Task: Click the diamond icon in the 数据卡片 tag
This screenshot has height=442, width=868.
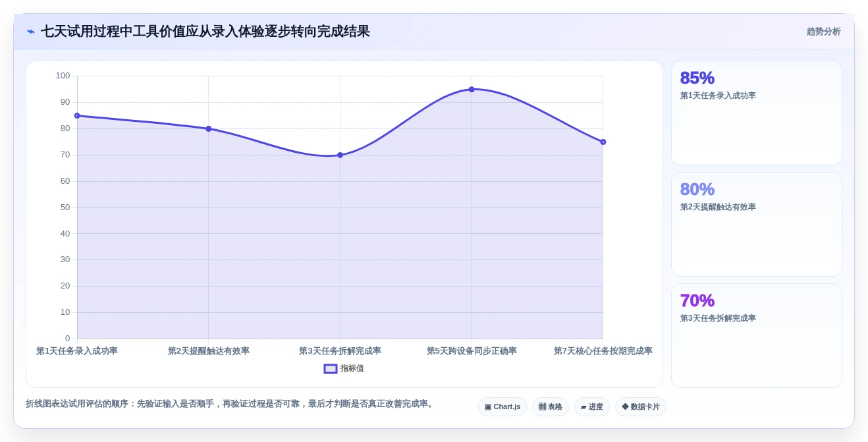Action: (x=625, y=407)
